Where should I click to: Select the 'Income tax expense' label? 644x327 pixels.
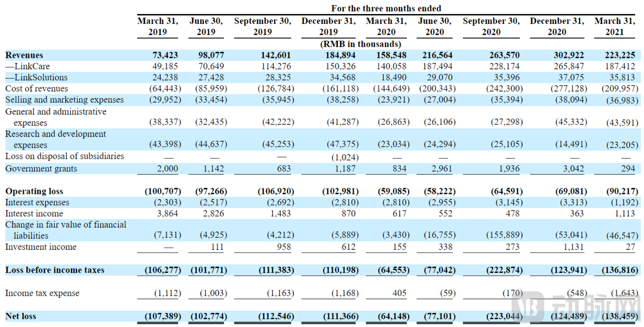point(42,293)
